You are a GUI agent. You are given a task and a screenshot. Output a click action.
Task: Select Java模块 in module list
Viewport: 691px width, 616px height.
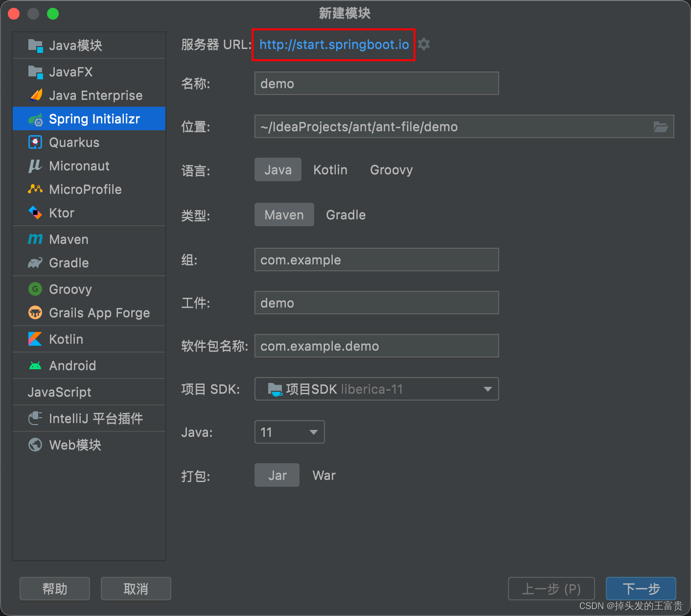pyautogui.click(x=89, y=46)
